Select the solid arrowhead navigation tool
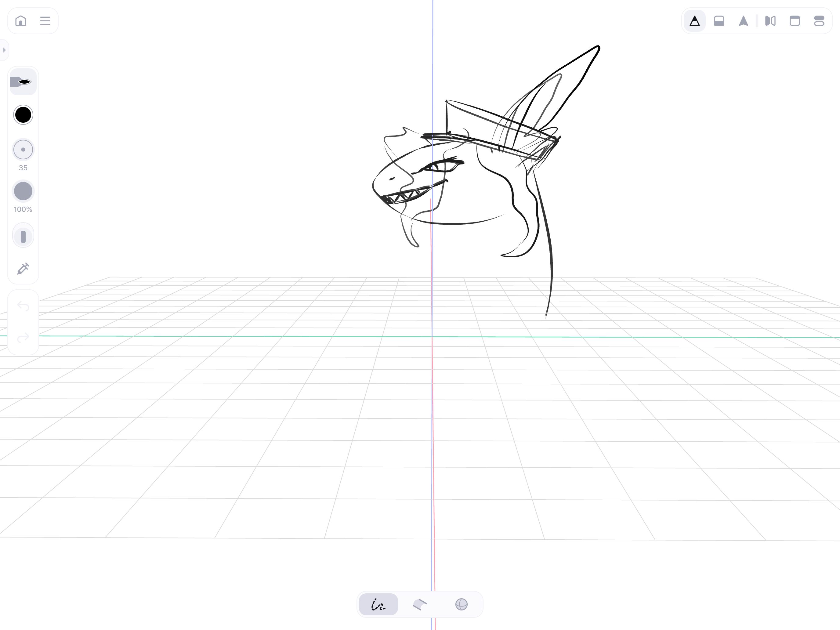 [743, 21]
